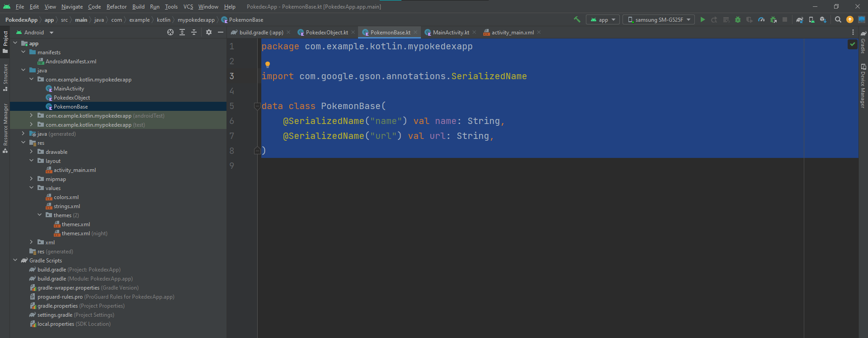Click the green Run app button

pos(703,19)
